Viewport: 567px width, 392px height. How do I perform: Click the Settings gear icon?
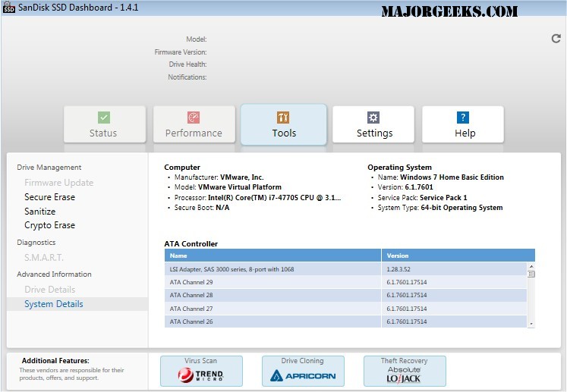(373, 118)
